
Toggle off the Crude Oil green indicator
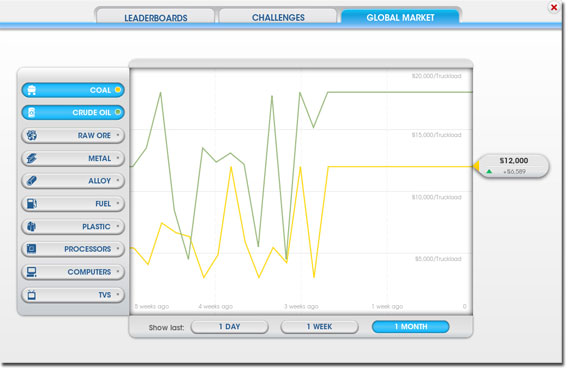coord(118,112)
